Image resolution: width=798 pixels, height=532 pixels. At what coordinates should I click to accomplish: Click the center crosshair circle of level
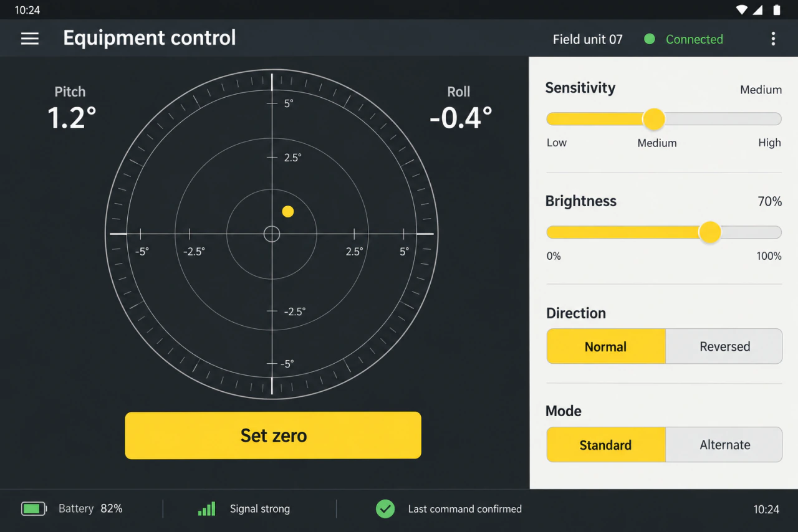coord(272,234)
